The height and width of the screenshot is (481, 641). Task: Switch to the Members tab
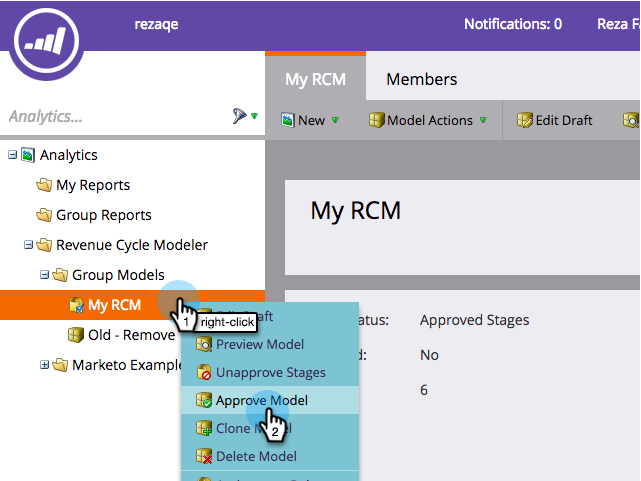coord(421,79)
